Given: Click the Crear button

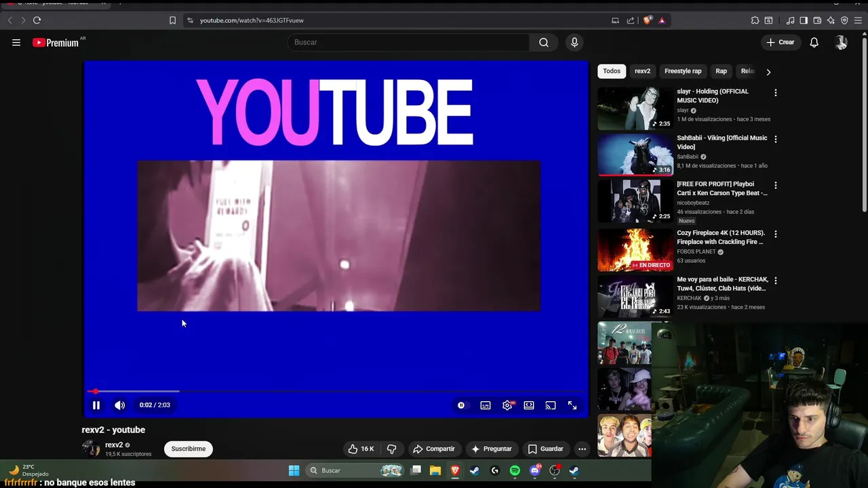Looking at the screenshot, I should point(780,42).
